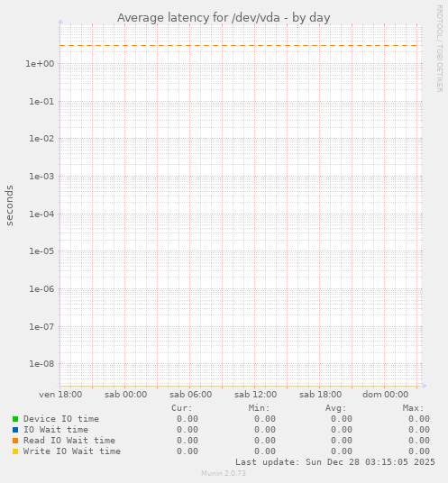Click the vertical axis title 'seconds'

10,205
